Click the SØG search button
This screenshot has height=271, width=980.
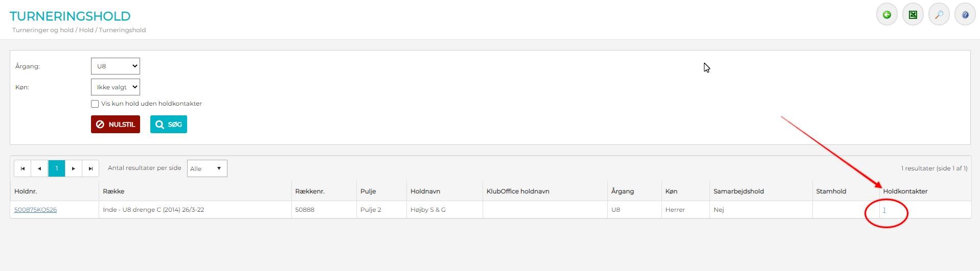tap(169, 124)
